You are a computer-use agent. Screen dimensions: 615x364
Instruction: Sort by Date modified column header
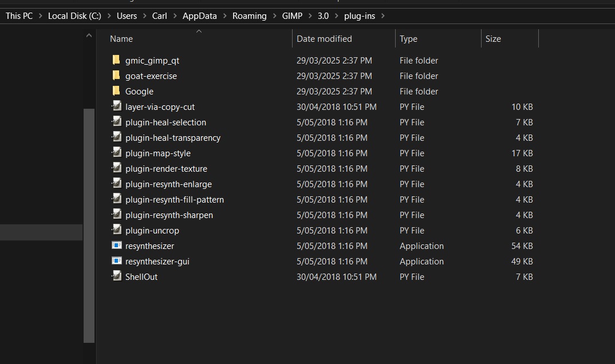point(324,39)
